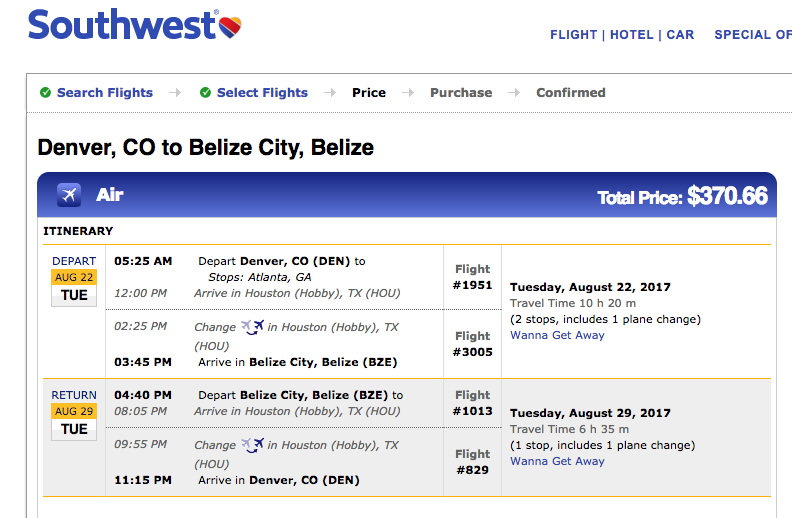This screenshot has height=518, width=792.
Task: Click the Air airplane icon in blue header
Action: (x=69, y=195)
